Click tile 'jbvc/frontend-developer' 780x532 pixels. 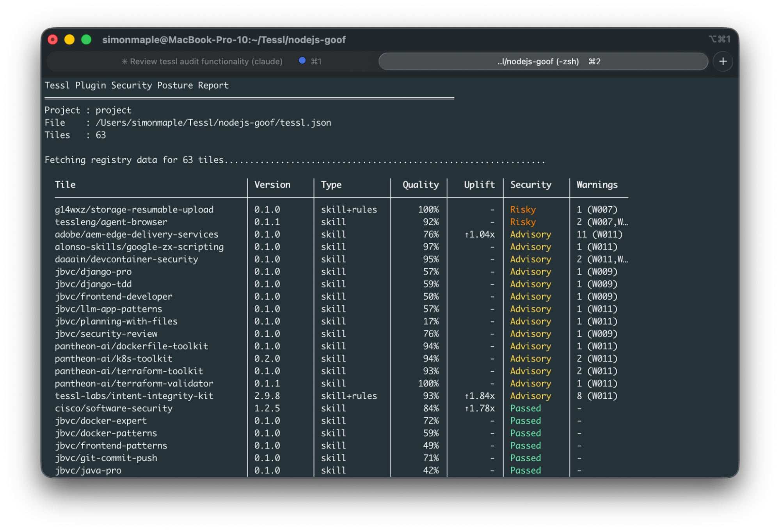[114, 297]
